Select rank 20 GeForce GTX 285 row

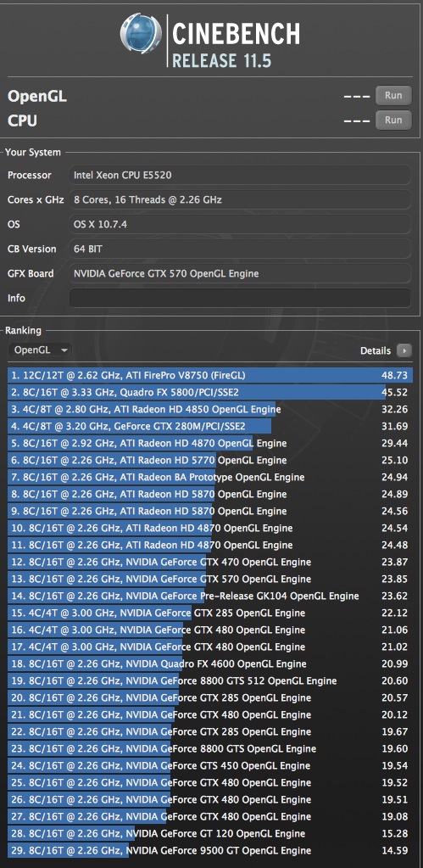coord(210,697)
